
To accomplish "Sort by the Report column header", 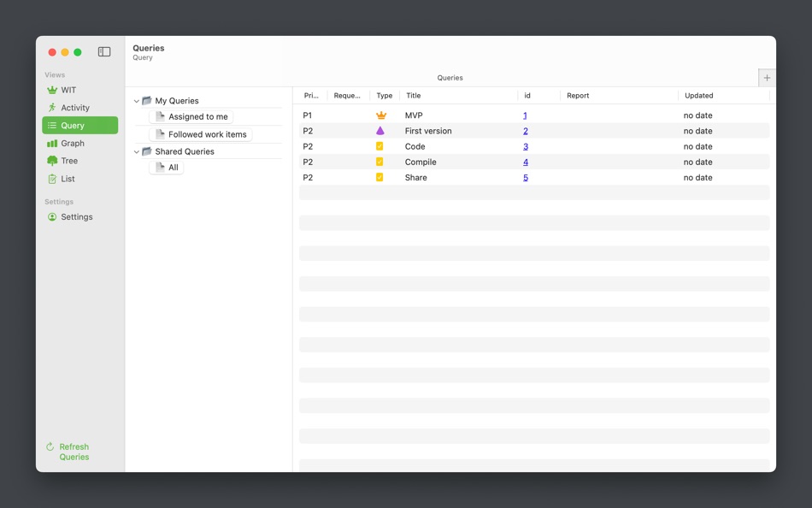I will 578,96.
